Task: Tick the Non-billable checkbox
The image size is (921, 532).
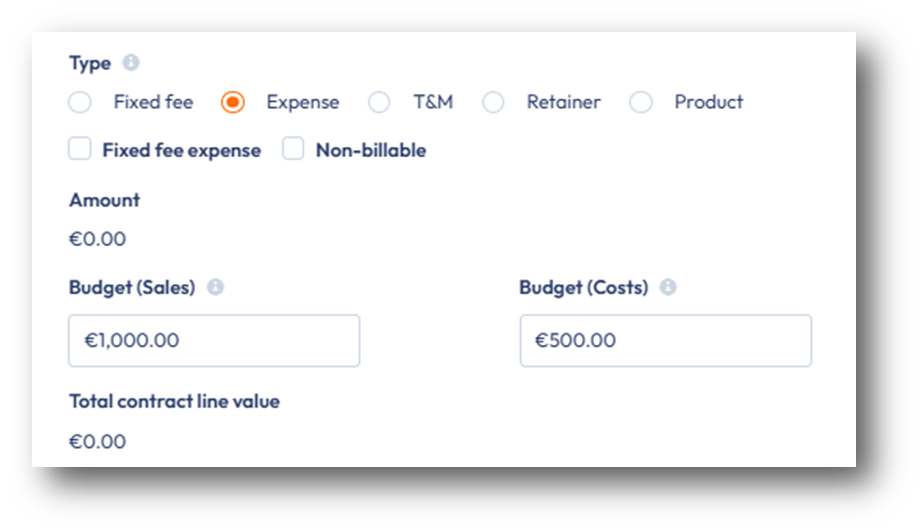Action: (x=293, y=150)
